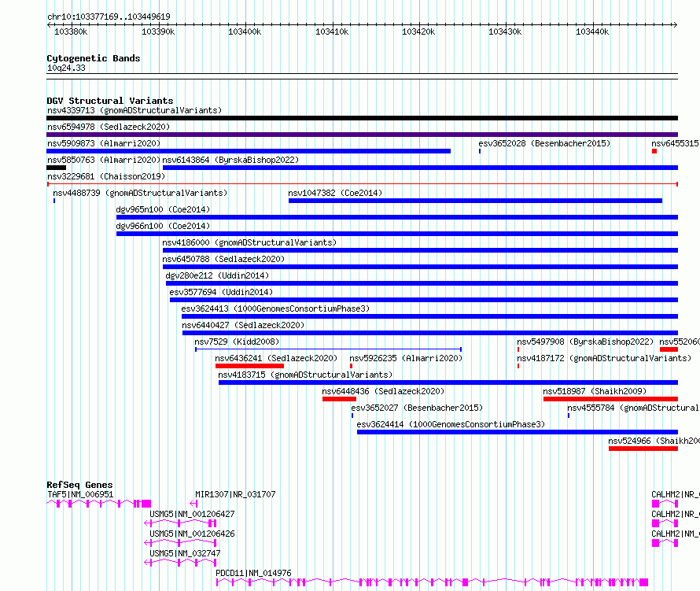Click the nsv6450788 (Sedlazeck2020) label

pyautogui.click(x=223, y=259)
